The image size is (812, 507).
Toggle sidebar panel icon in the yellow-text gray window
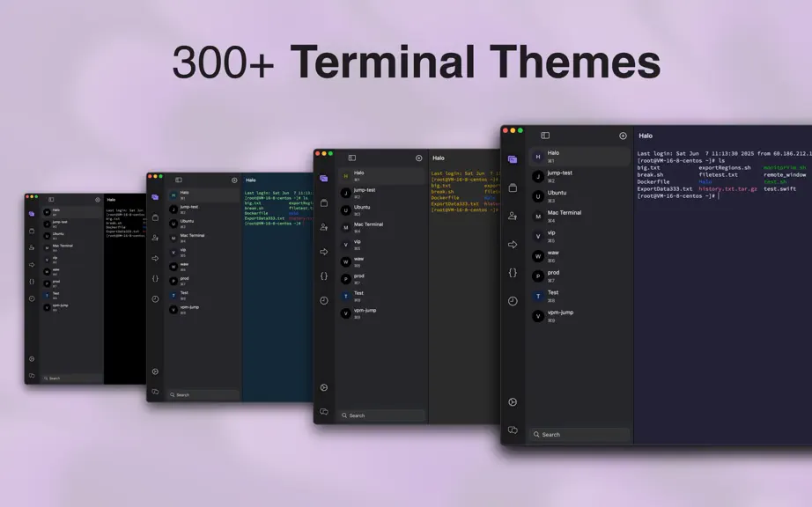coord(352,158)
